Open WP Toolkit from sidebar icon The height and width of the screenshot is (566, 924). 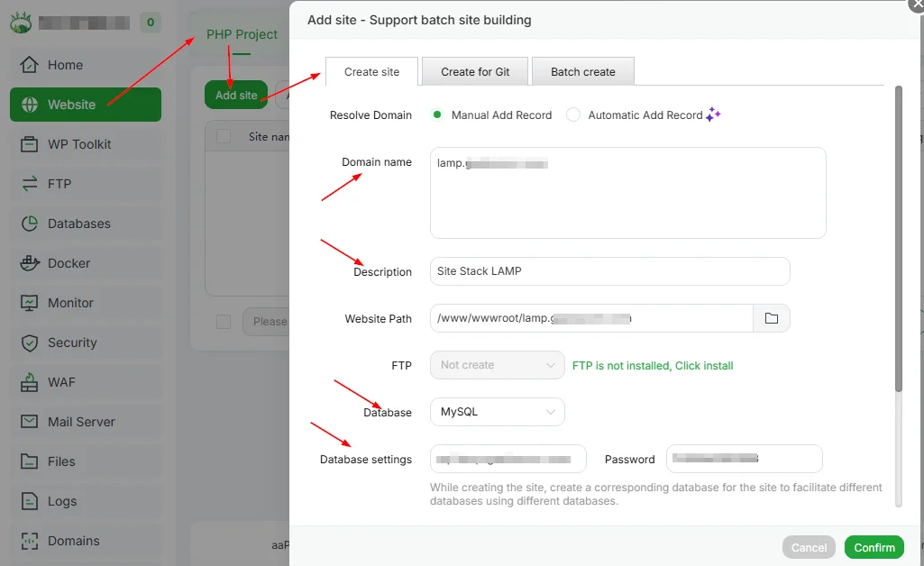pos(30,144)
